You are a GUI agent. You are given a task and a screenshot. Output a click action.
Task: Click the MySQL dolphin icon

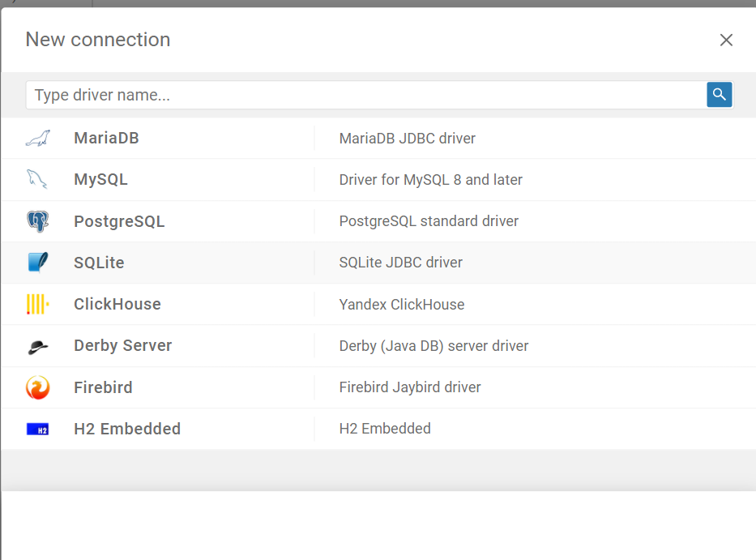(37, 179)
